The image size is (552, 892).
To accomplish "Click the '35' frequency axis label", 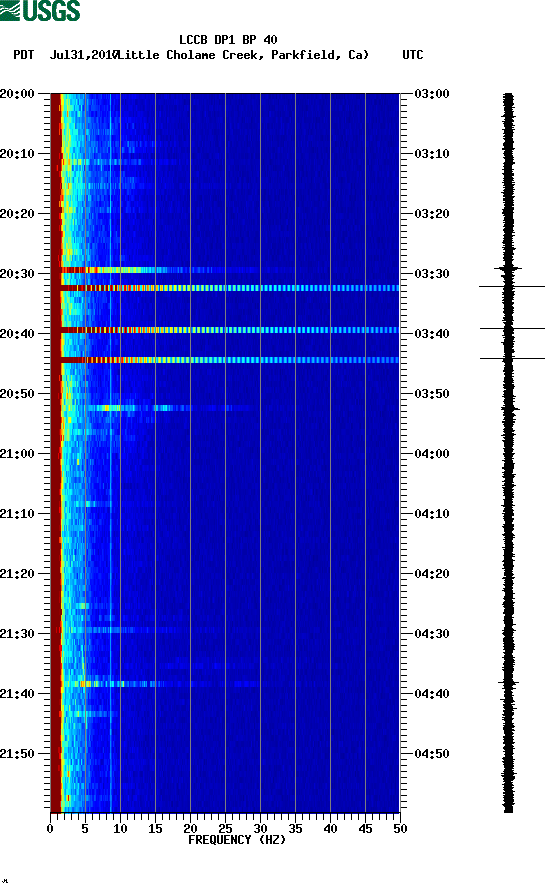I will 295,829.
